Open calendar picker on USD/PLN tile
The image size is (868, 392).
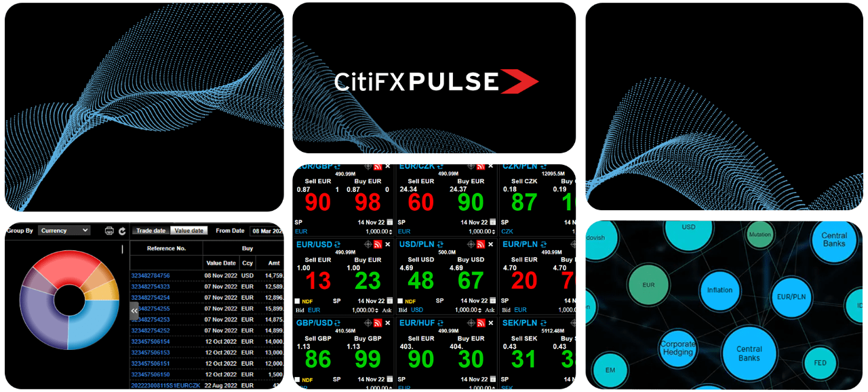click(x=493, y=300)
